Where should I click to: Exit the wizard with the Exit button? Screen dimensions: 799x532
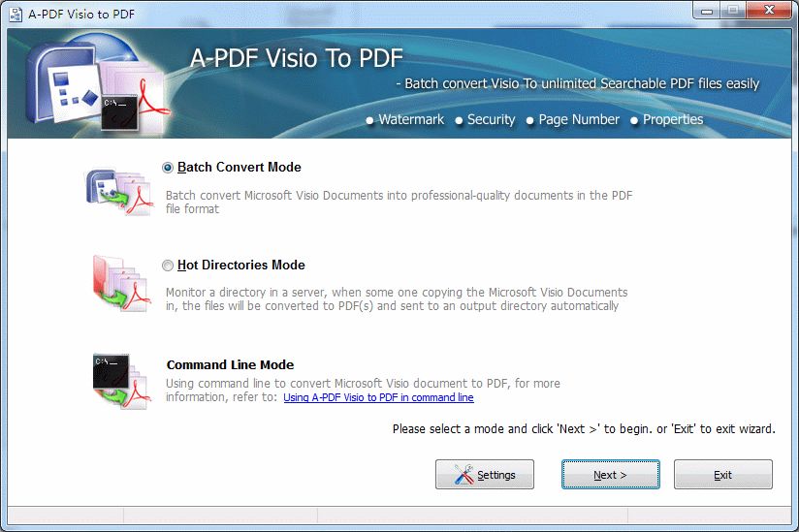pos(723,475)
